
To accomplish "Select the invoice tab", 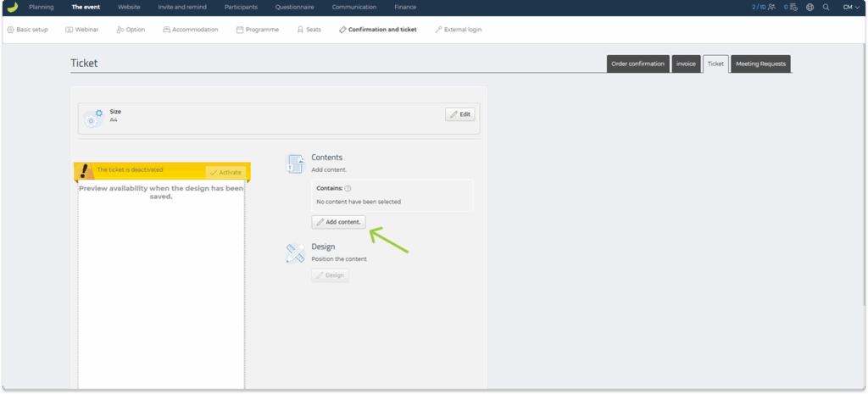I will (686, 64).
